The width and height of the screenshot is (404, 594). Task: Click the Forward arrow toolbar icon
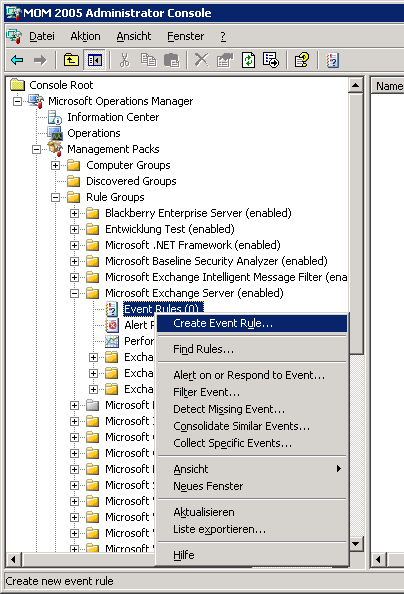[39, 60]
